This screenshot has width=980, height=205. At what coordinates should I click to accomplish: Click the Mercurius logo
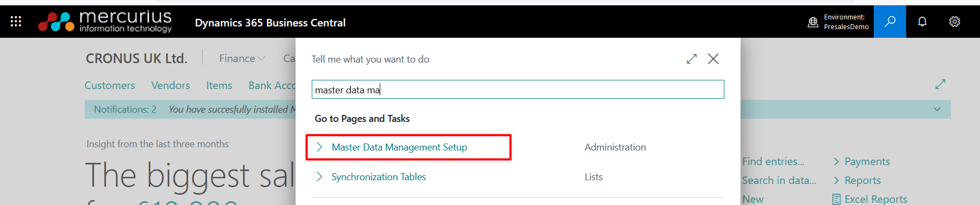tap(105, 22)
